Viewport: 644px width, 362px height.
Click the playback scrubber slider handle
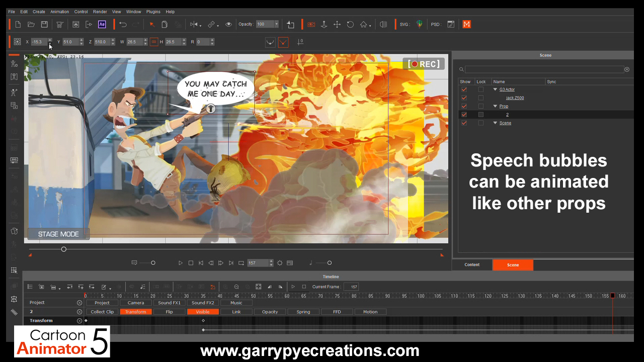[x=64, y=249]
